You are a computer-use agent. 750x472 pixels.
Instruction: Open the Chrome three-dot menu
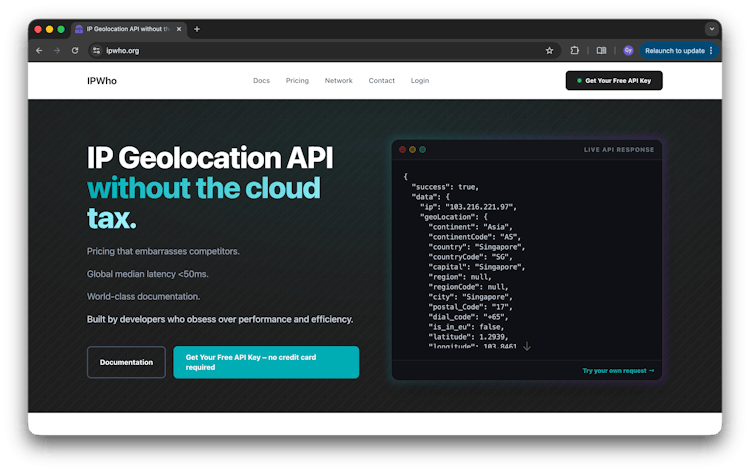tap(711, 50)
